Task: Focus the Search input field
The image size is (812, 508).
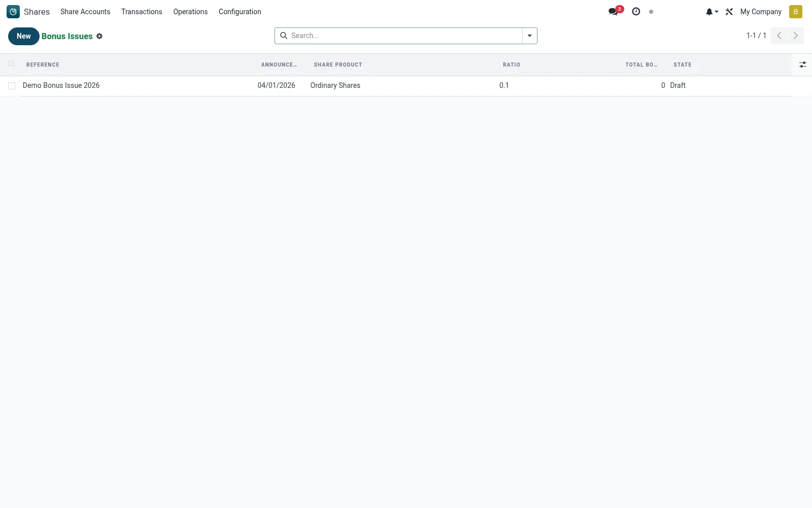Action: (x=405, y=36)
